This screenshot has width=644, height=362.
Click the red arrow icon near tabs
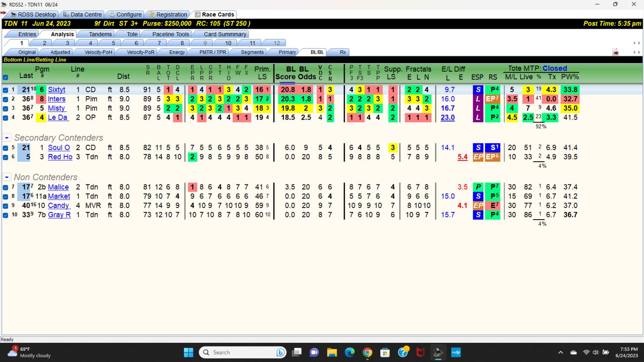[x=616, y=52]
